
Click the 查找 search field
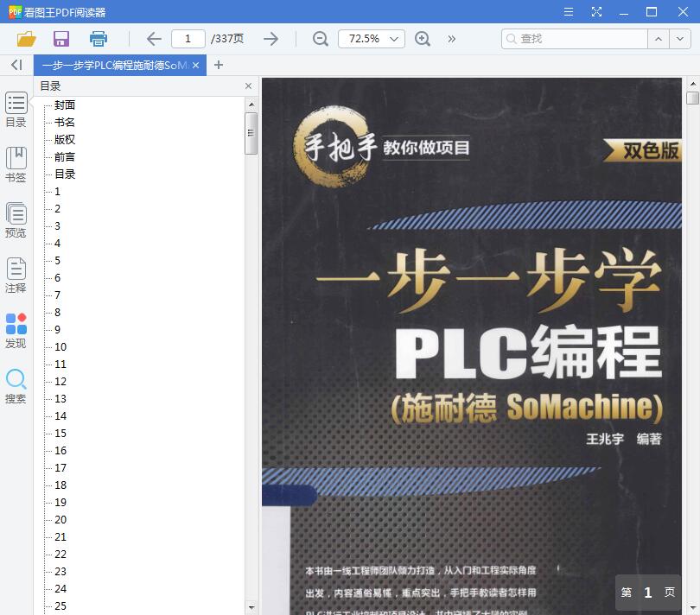(x=574, y=39)
